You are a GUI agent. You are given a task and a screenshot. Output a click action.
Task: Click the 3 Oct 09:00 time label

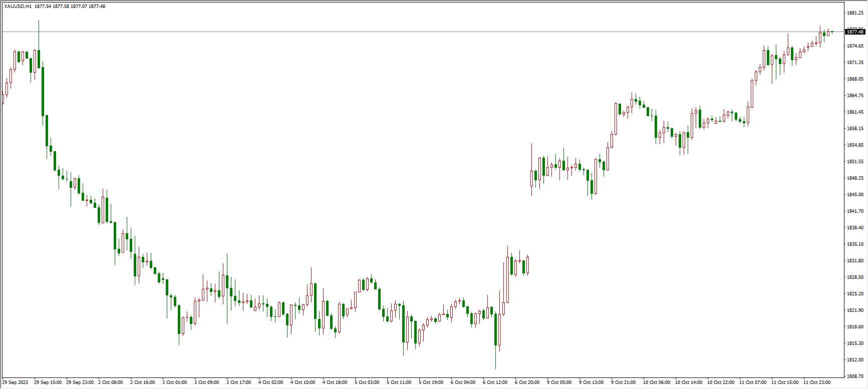(207, 383)
